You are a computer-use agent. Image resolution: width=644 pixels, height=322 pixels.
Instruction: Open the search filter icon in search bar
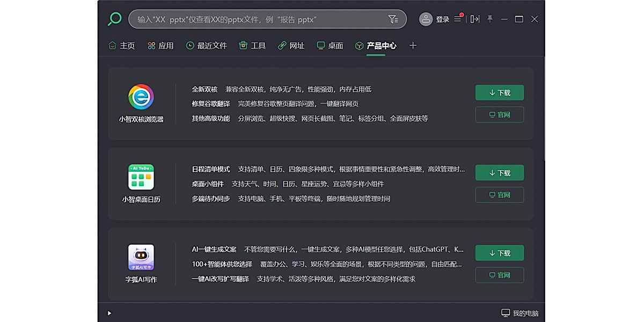coord(393,19)
